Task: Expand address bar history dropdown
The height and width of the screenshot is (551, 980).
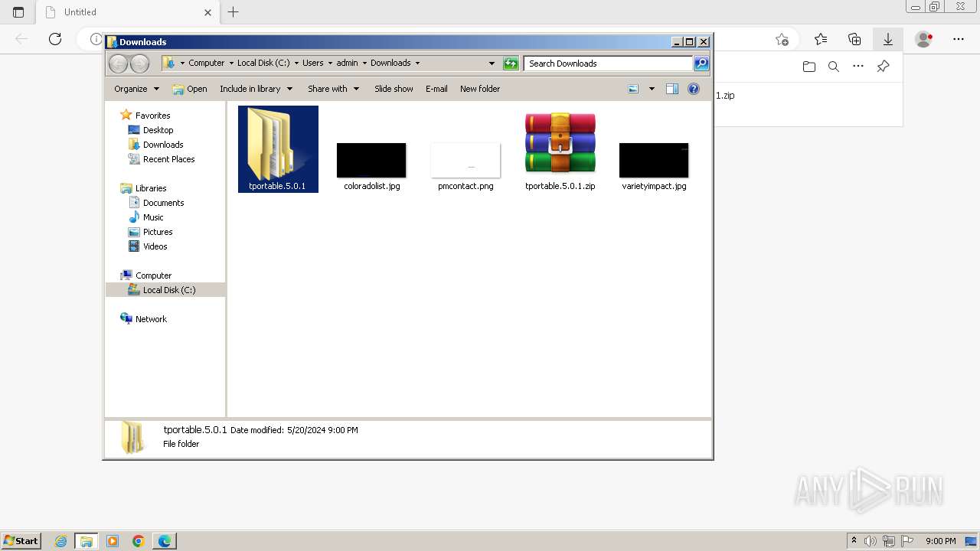Action: (x=492, y=64)
